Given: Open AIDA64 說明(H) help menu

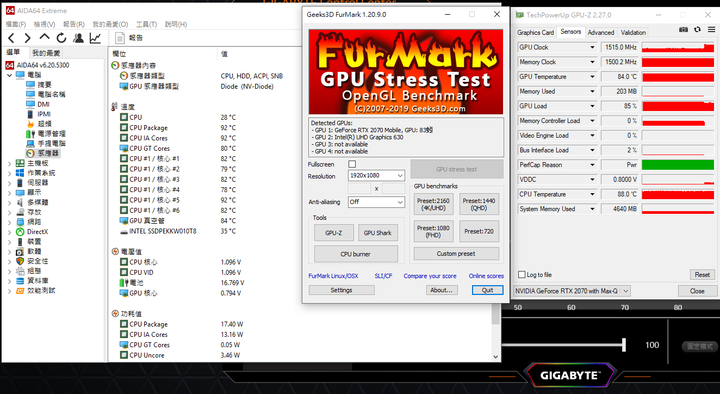Looking at the screenshot, I should click(x=176, y=24).
